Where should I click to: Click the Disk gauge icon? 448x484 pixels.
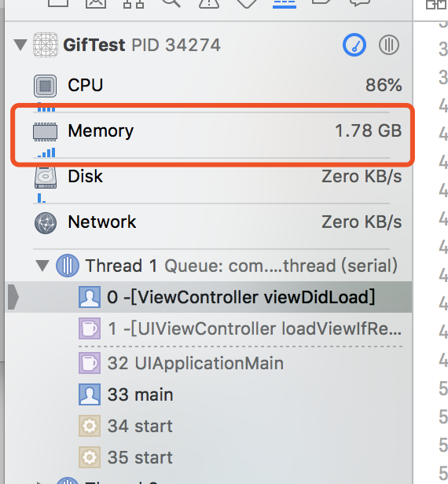(46, 178)
